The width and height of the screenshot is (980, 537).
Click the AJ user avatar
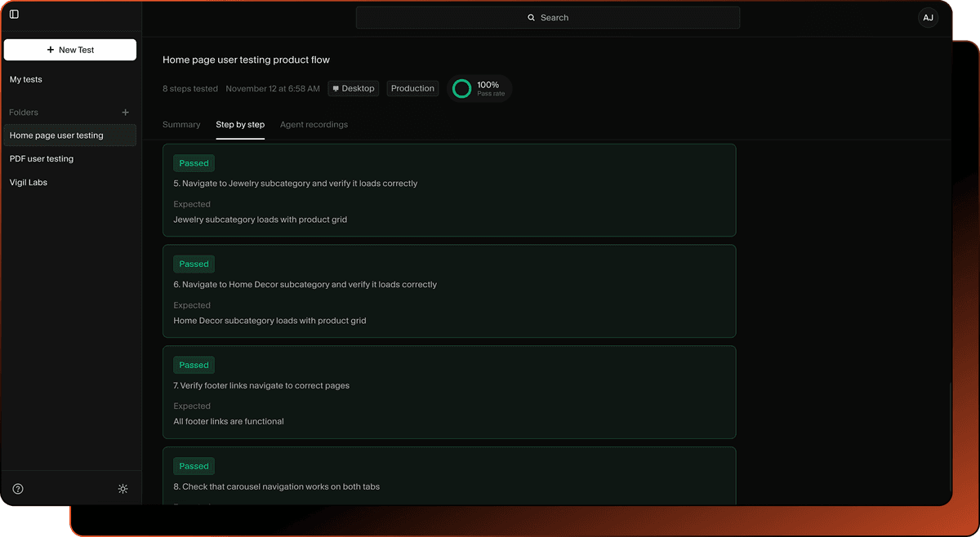pyautogui.click(x=928, y=18)
